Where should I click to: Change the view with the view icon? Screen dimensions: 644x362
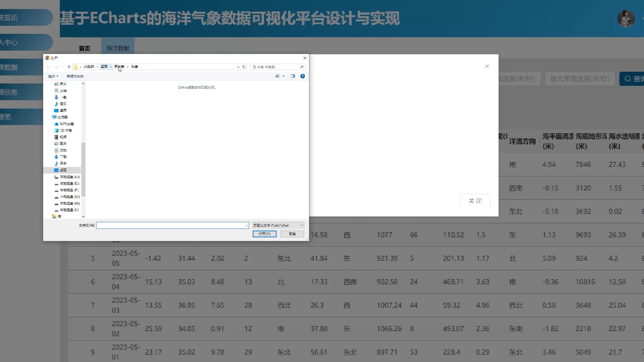click(277, 76)
